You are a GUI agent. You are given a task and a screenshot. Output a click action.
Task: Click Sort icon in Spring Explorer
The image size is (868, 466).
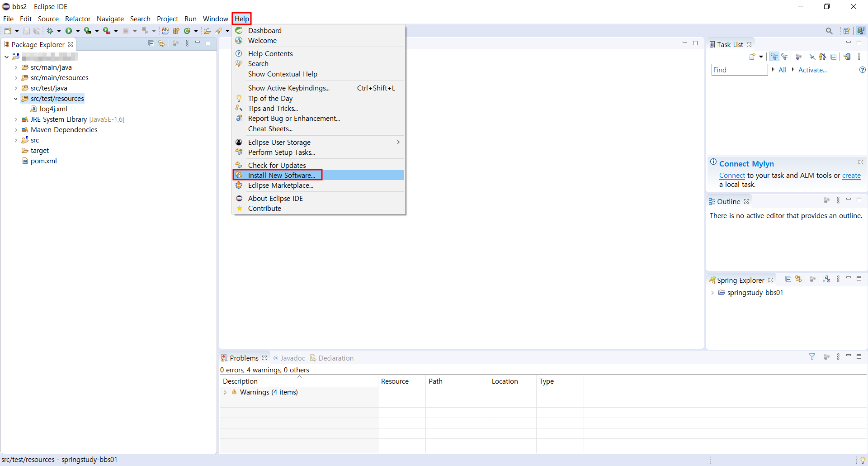(826, 279)
